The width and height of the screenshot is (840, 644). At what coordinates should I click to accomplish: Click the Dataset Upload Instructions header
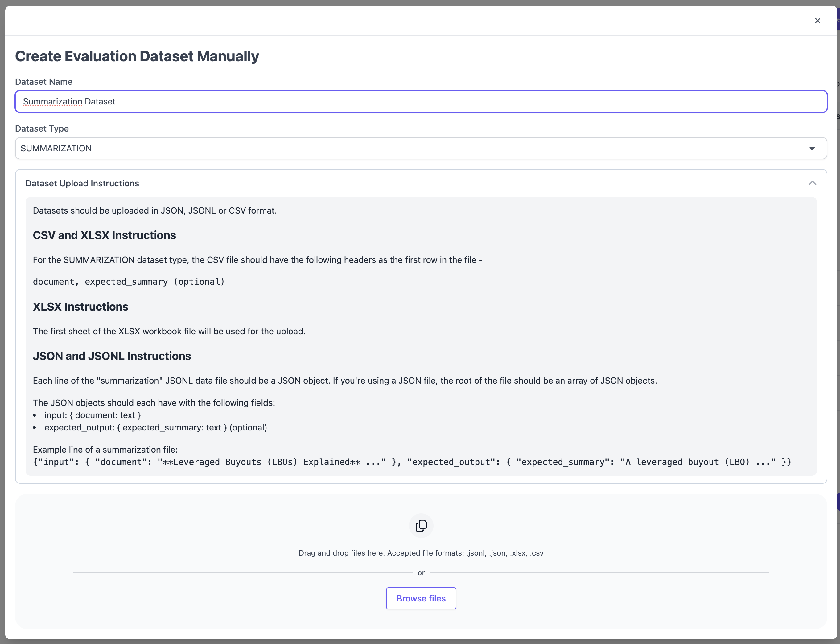point(82,184)
